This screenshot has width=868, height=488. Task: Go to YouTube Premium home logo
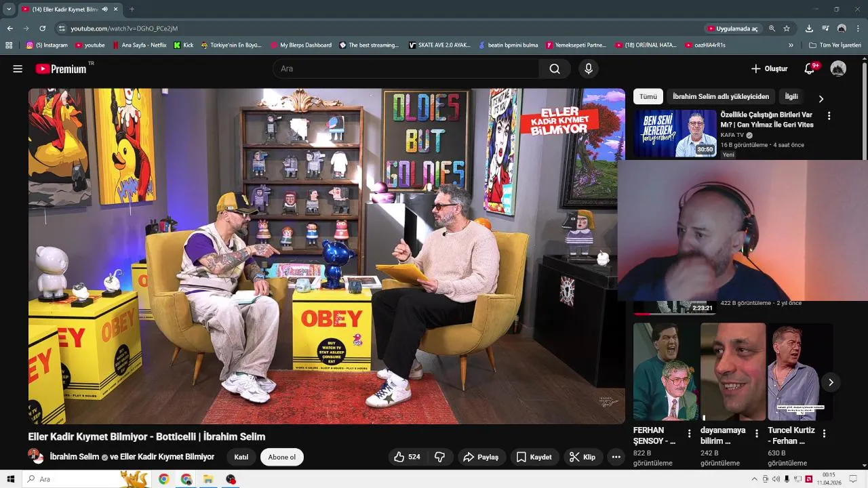[x=61, y=68]
